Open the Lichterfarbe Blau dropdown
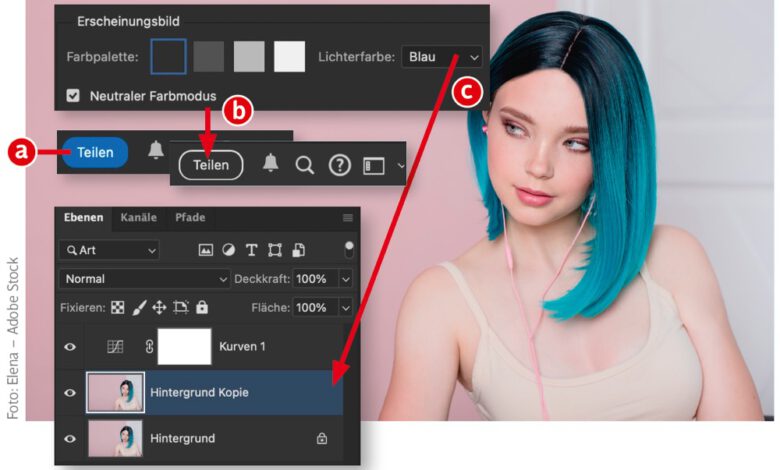 pos(442,57)
